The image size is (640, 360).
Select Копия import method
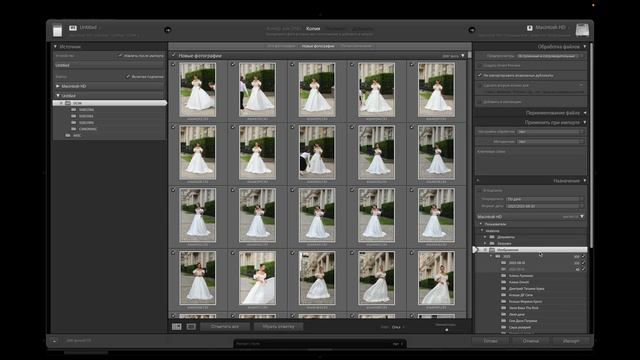tap(313, 29)
